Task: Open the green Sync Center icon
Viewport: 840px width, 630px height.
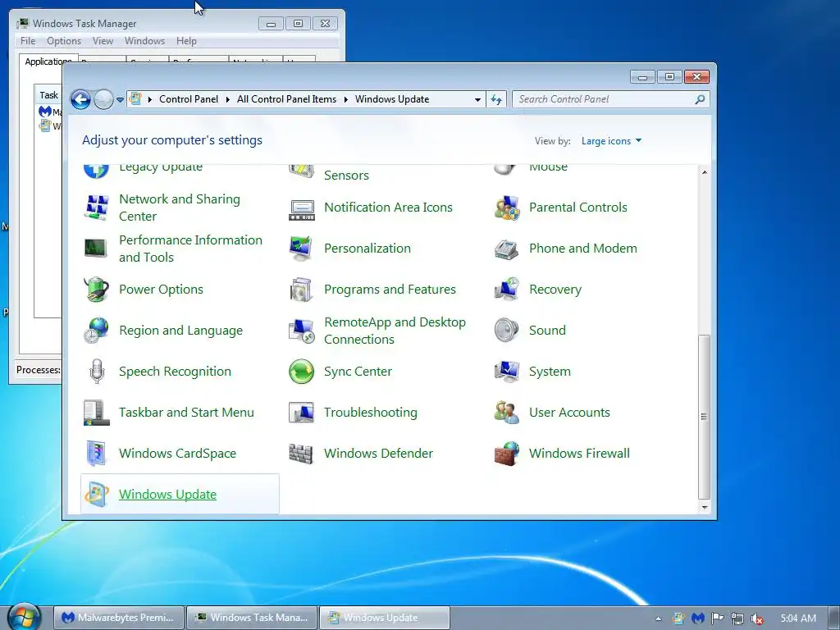Action: pos(302,372)
